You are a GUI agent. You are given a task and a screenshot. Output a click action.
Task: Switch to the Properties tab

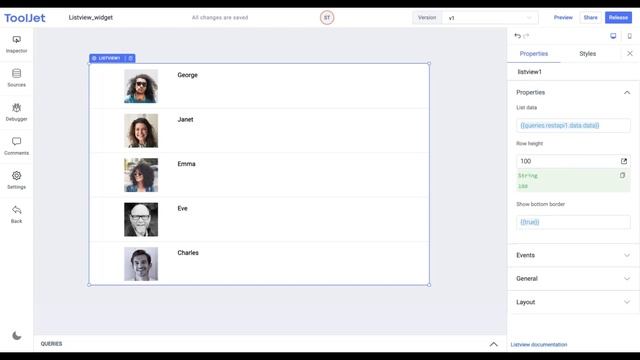533,54
